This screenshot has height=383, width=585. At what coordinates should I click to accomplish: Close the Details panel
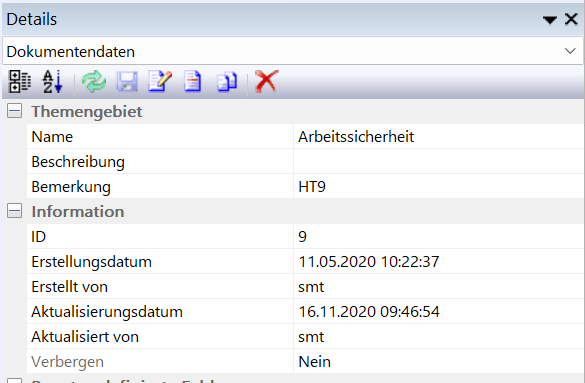571,19
